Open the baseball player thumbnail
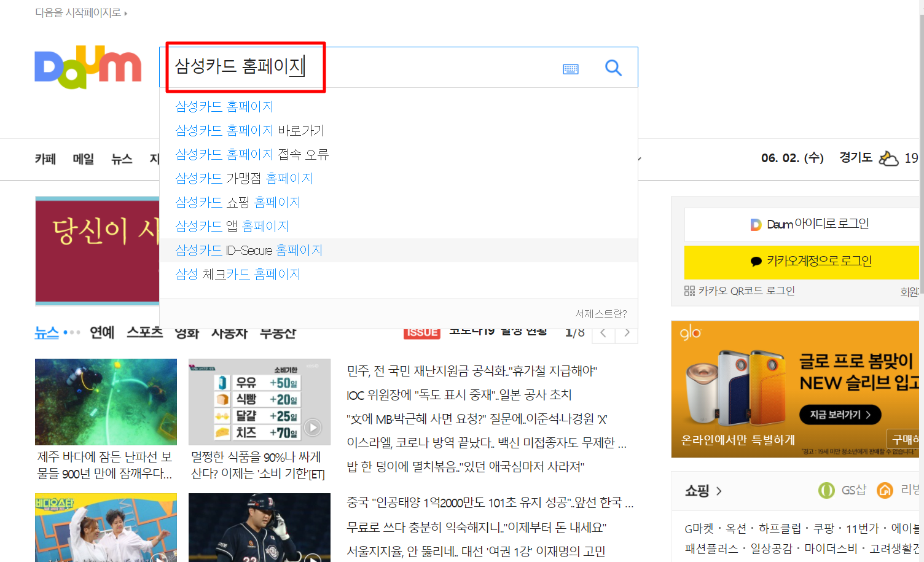 click(259, 528)
